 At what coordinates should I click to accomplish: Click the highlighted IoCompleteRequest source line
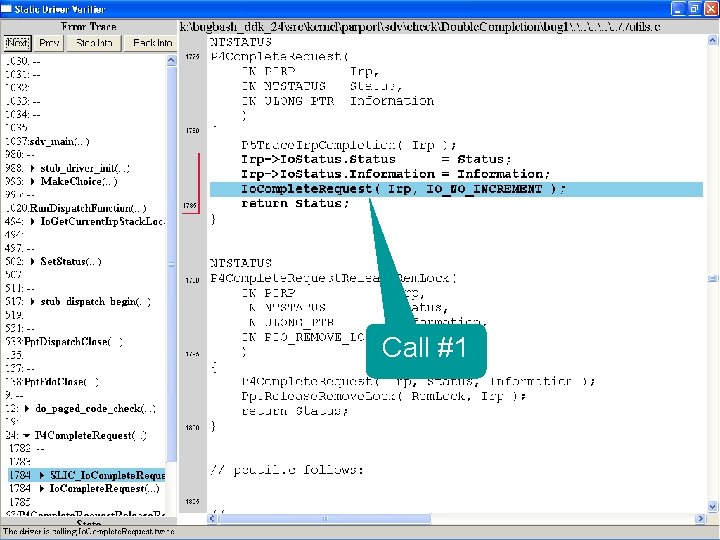coord(456,189)
